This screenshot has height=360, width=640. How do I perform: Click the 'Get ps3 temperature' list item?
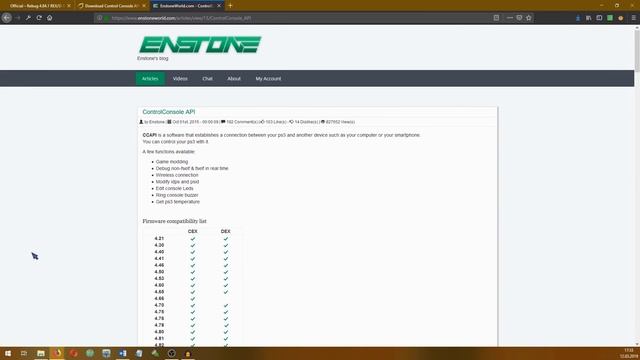pyautogui.click(x=178, y=202)
